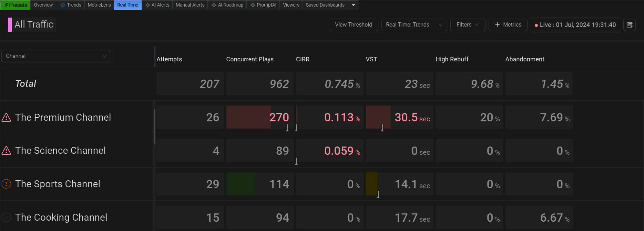Click the pink All Traffic color swatch

coord(10,25)
